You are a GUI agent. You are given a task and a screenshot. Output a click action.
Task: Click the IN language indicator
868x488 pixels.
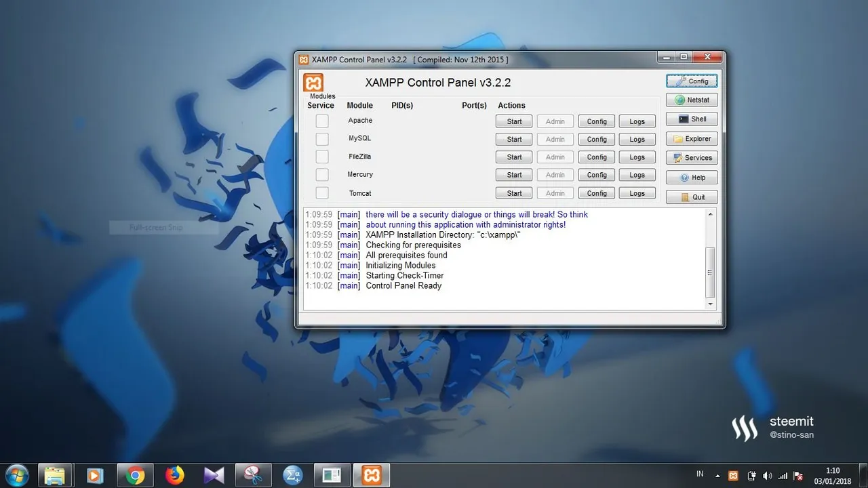click(x=700, y=473)
